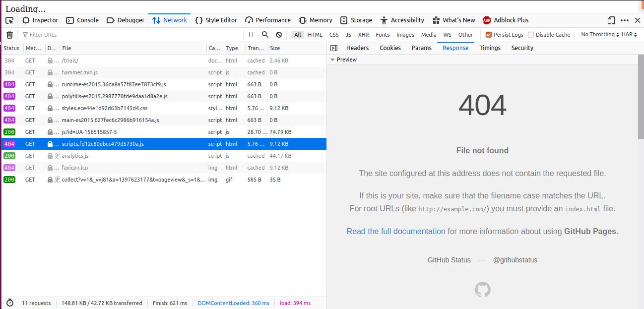Image resolution: width=644 pixels, height=309 pixels.
Task: Click the search magnifier icon
Action: tap(265, 35)
